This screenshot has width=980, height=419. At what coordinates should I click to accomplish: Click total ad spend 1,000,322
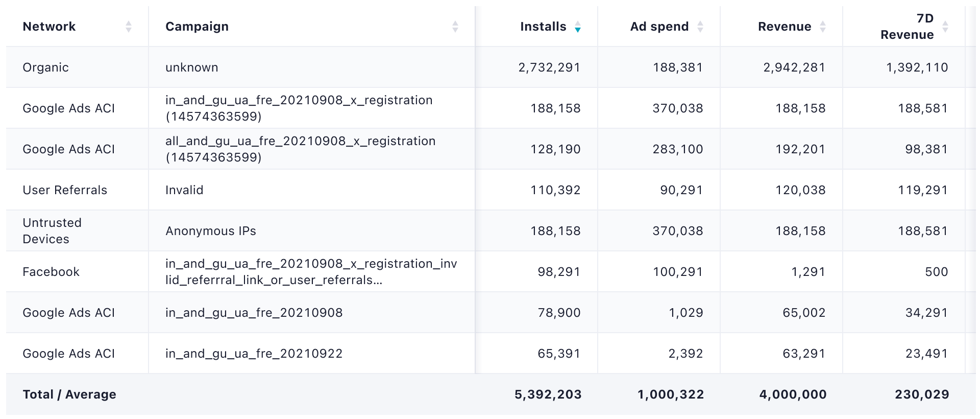pyautogui.click(x=671, y=394)
